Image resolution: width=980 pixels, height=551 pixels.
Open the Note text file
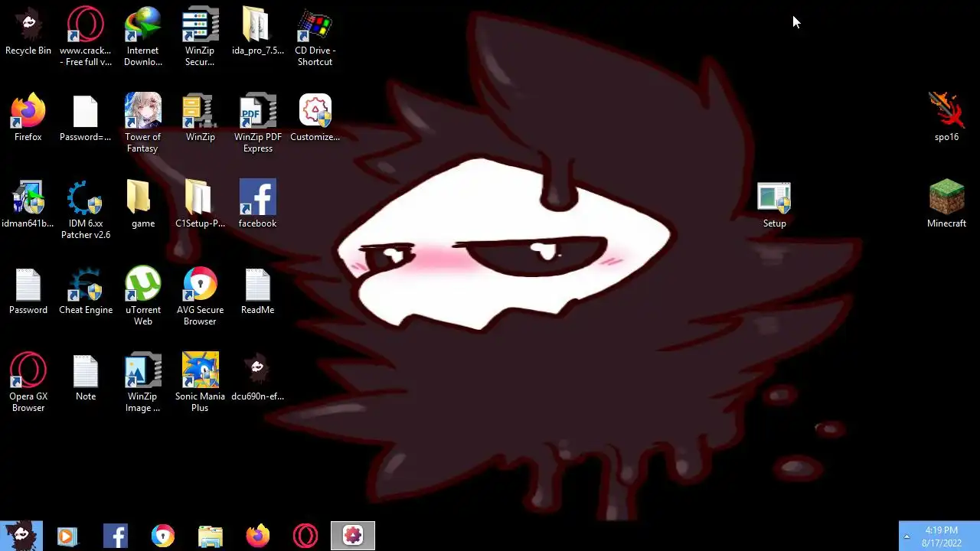(86, 377)
